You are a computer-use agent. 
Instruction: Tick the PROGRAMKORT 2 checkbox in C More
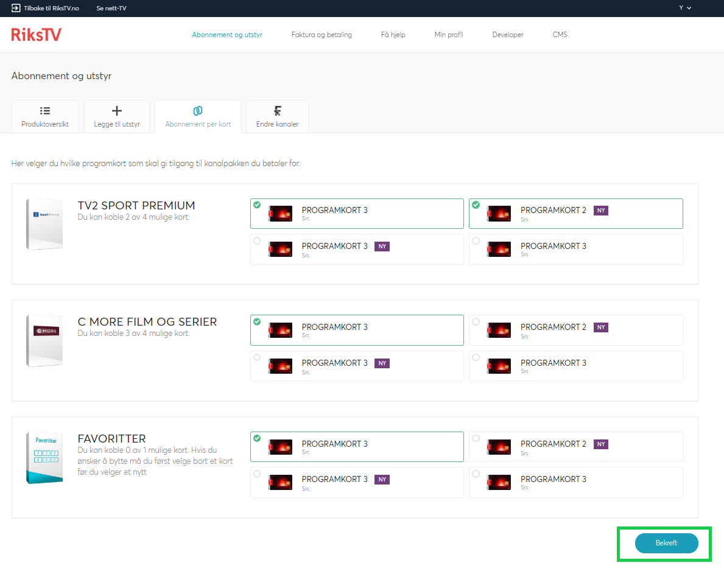476,321
